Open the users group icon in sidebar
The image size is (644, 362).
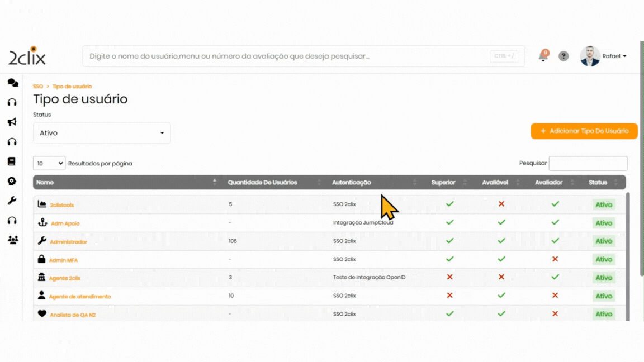coord(12,240)
